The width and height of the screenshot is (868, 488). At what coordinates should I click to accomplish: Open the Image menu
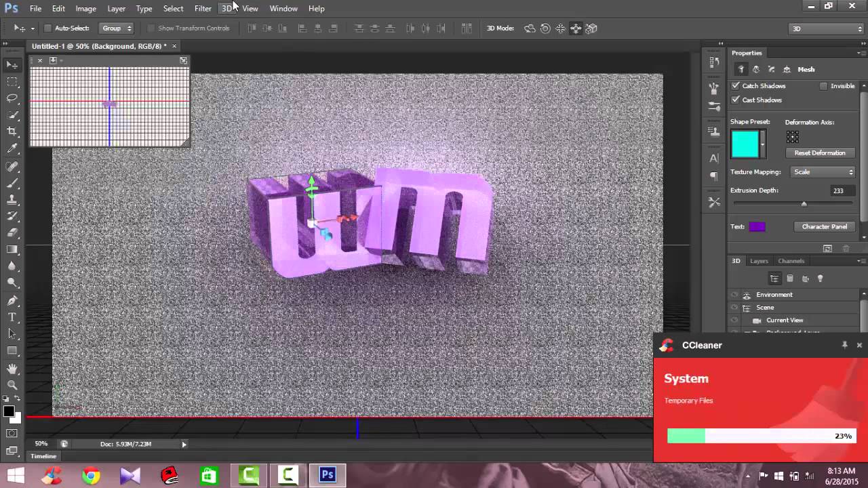(85, 8)
